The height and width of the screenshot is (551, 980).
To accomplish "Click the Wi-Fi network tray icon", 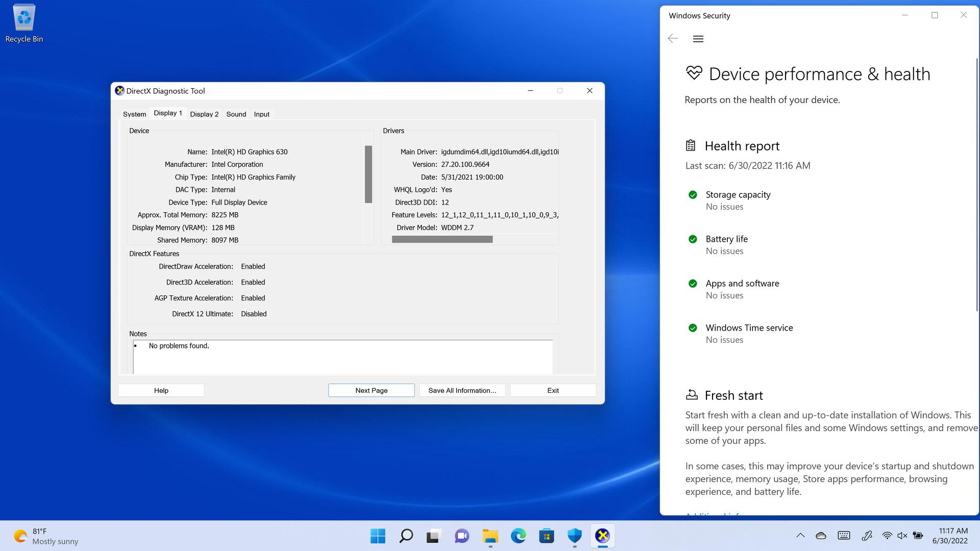I will [887, 536].
